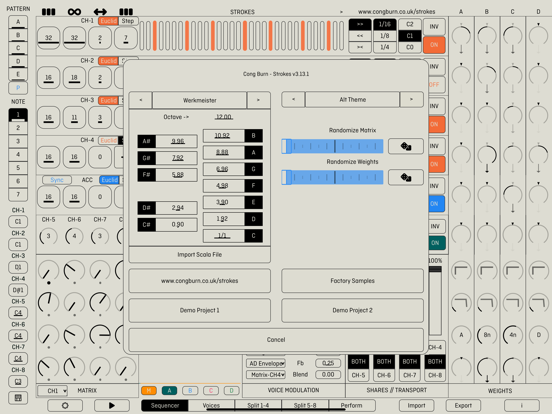Cancel the dialog
The image size is (552, 414).
pyautogui.click(x=276, y=340)
